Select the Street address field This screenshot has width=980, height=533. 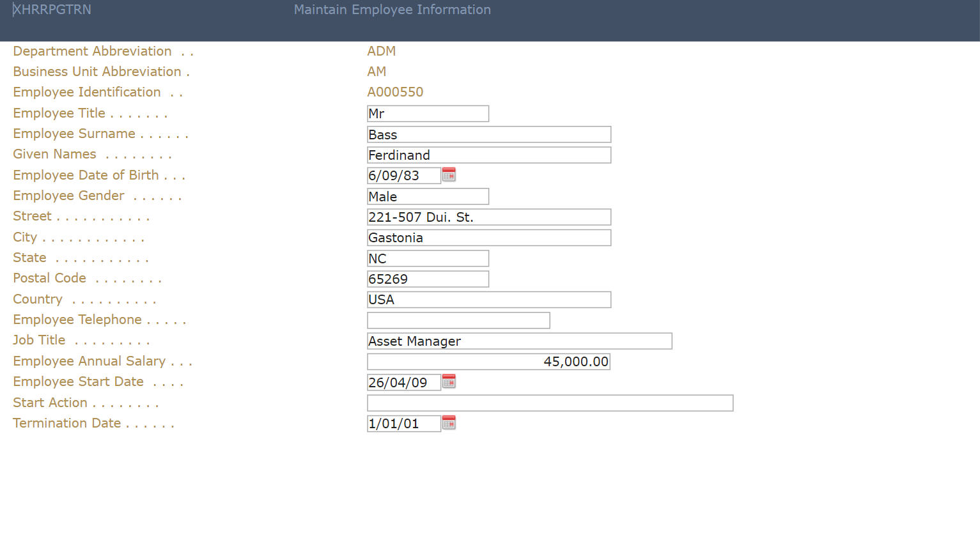[x=488, y=217]
